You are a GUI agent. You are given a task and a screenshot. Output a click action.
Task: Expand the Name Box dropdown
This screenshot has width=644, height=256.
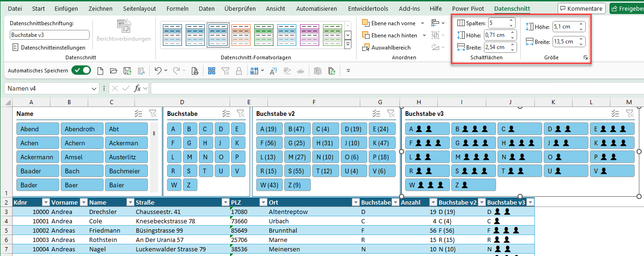click(95, 88)
